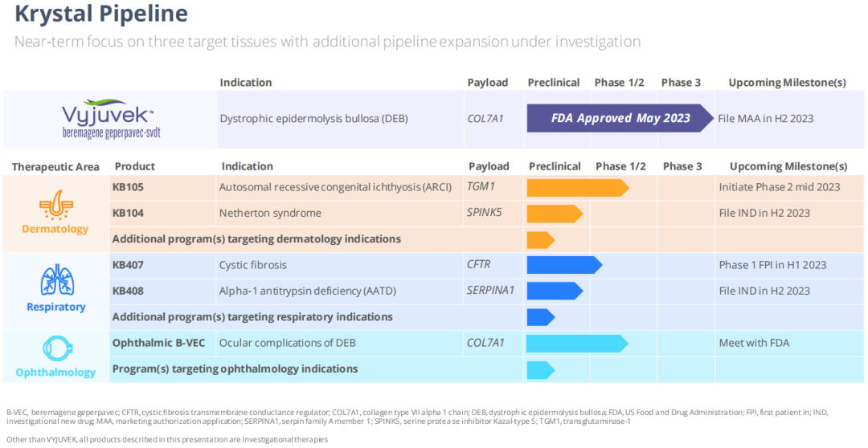Select the KB407 product name

[x=128, y=265]
